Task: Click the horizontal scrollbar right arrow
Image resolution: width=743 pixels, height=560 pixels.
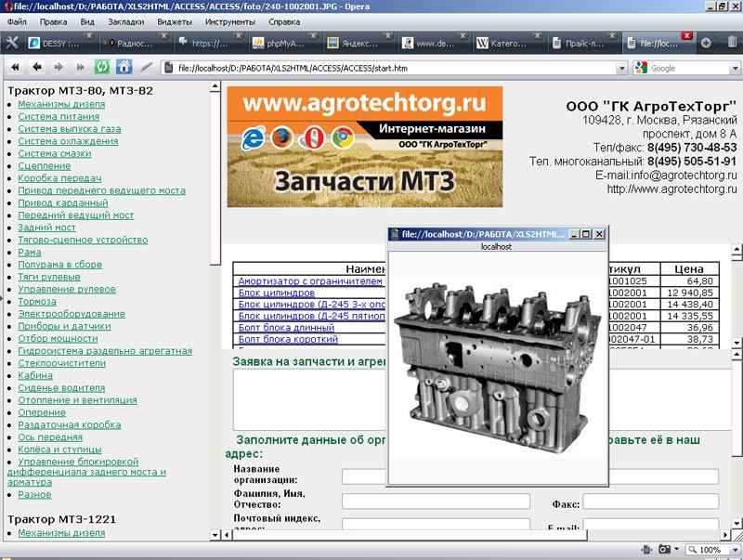Action: [724, 535]
